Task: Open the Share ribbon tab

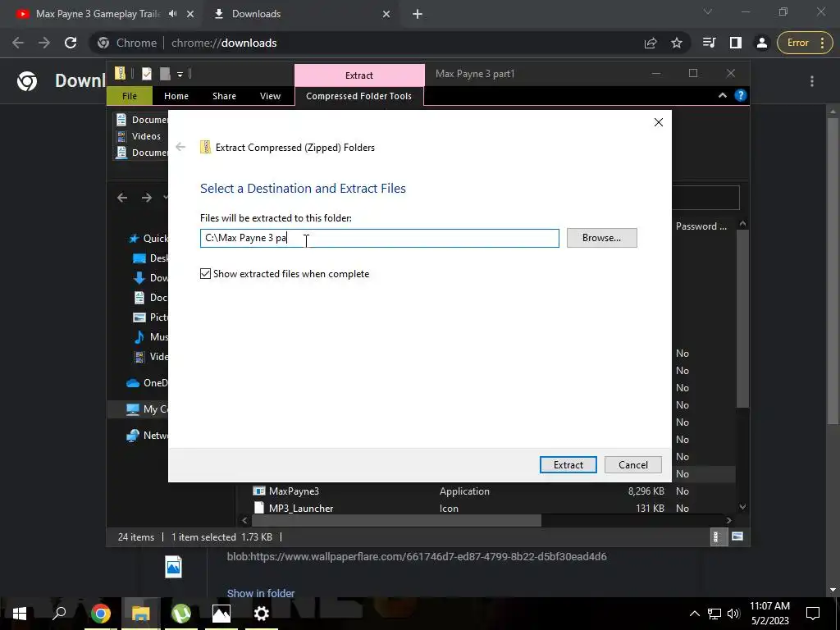Action: pyautogui.click(x=224, y=96)
